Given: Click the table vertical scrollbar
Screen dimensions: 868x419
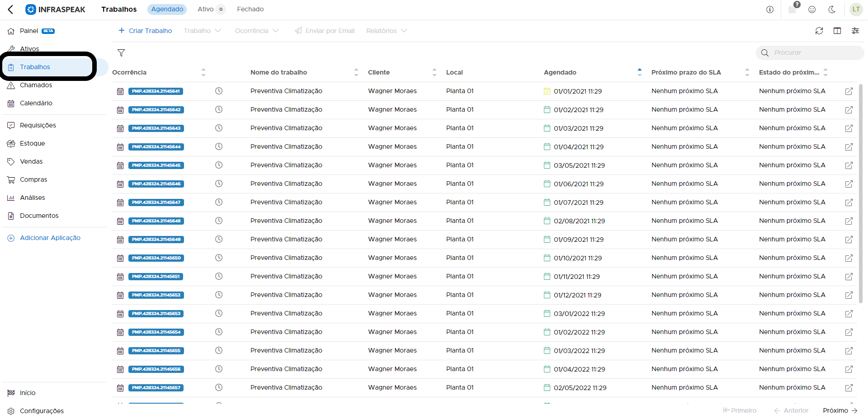Looking at the screenshot, I should click(x=861, y=193).
